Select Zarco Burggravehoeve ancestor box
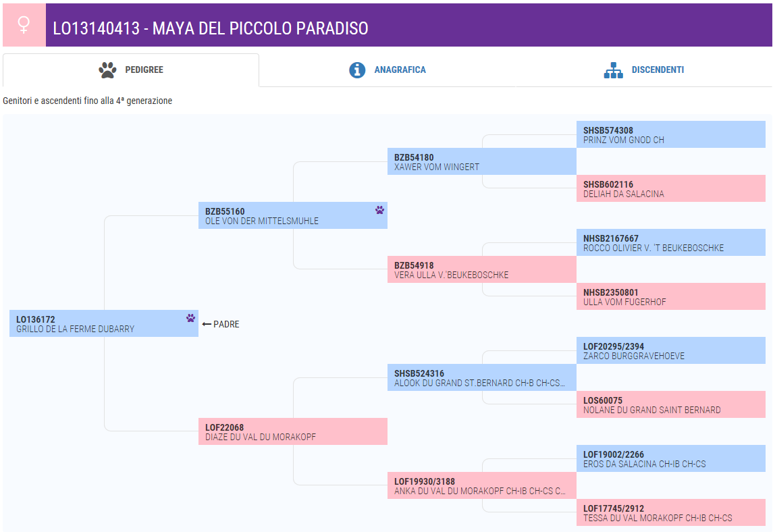773x532 pixels. 670,350
